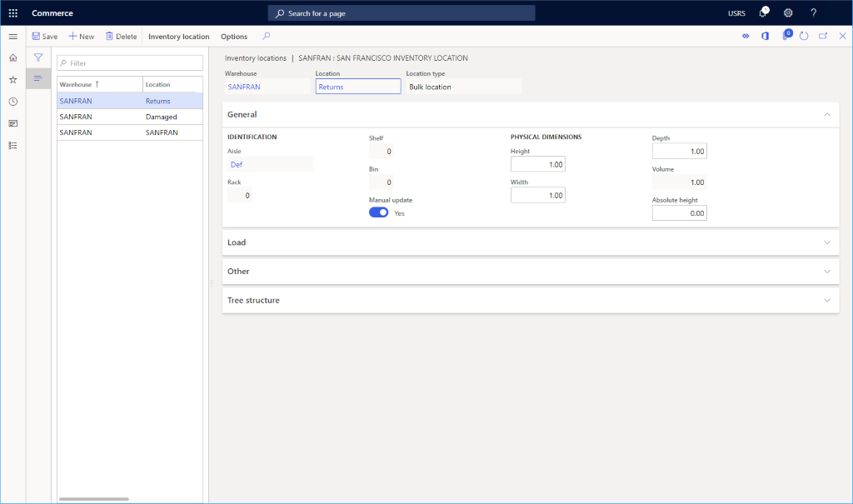Viewport: 853px width, 504px height.
Task: Click the Height value input field
Action: click(x=537, y=164)
